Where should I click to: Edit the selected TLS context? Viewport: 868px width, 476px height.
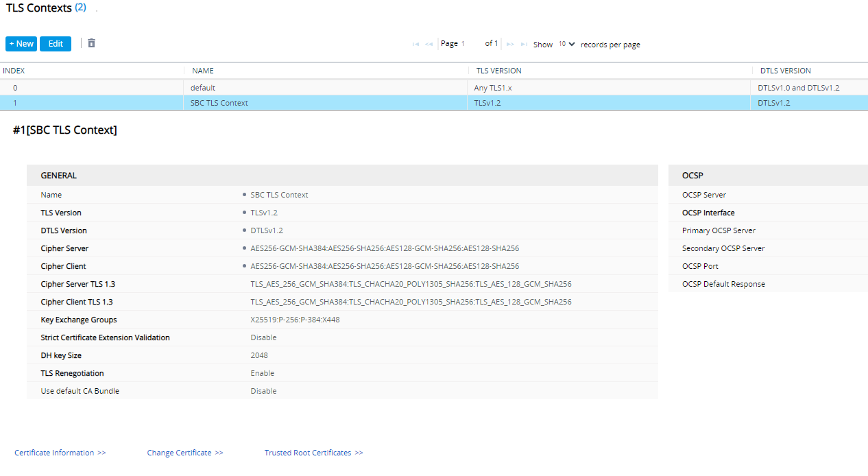[x=56, y=44]
